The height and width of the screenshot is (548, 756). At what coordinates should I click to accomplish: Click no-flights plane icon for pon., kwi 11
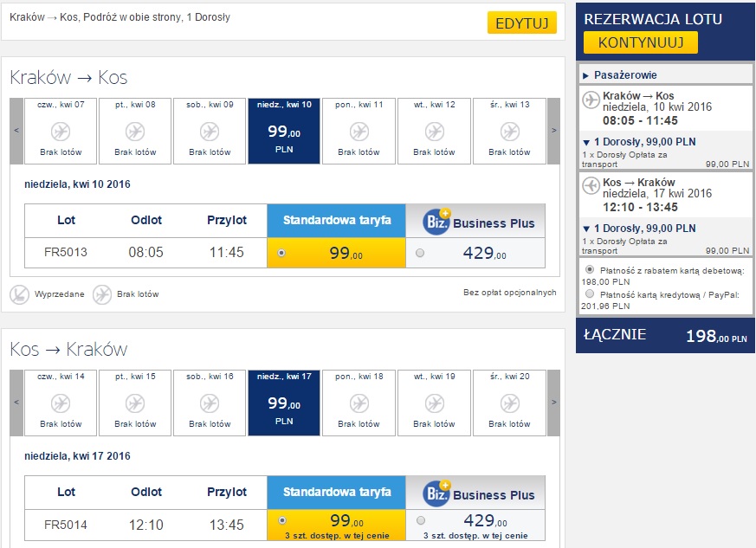(359, 132)
